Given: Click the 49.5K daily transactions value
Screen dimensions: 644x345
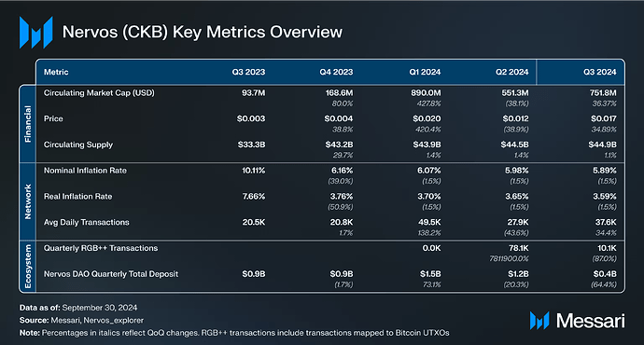Looking at the screenshot, I should click(x=429, y=222).
